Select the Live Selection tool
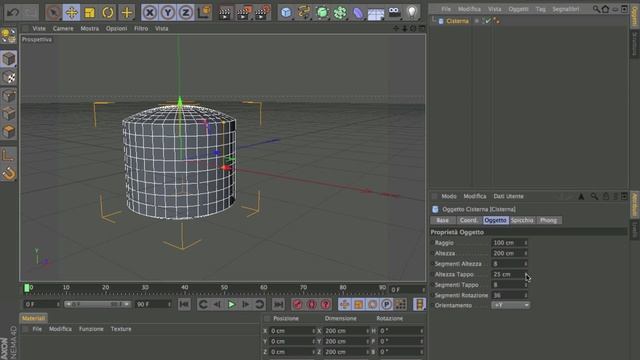Image resolution: width=640 pixels, height=360 pixels. click(x=53, y=12)
